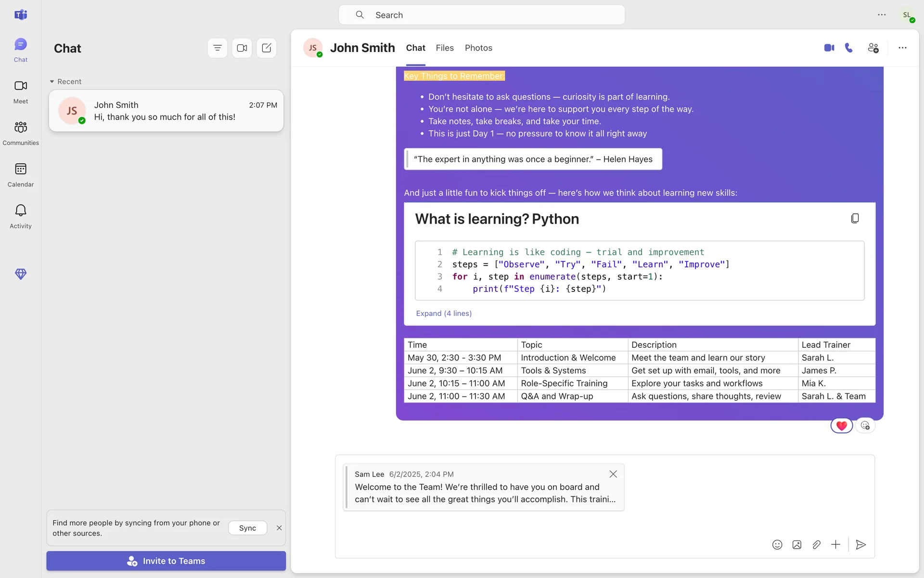Open the chat filter icon
This screenshot has width=924, height=578.
click(217, 48)
